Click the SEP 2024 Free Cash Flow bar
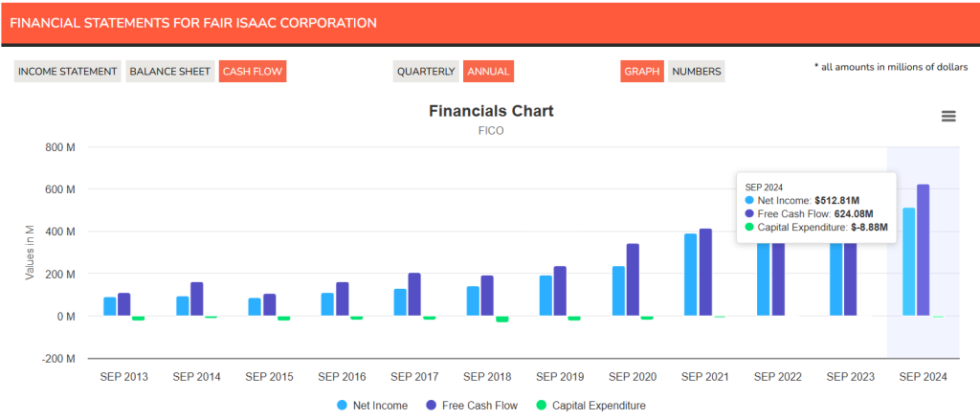This screenshot has width=980, height=420. tap(923, 251)
